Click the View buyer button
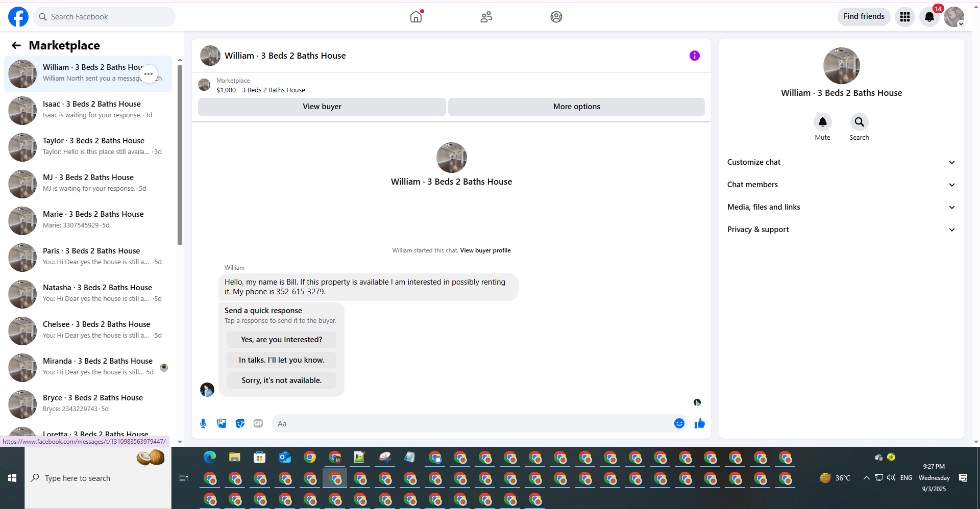This screenshot has height=509, width=980. coord(322,107)
